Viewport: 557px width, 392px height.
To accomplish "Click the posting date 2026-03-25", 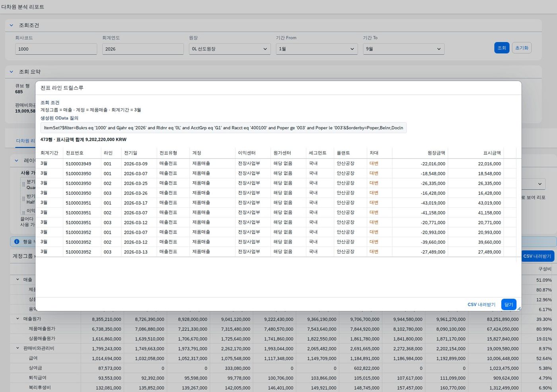I will [x=136, y=183].
